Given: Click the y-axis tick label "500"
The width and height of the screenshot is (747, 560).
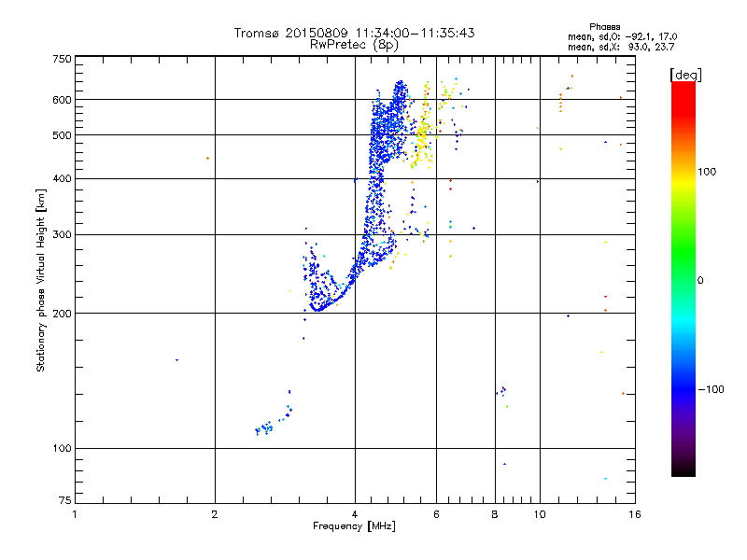Looking at the screenshot, I should click(62, 135).
